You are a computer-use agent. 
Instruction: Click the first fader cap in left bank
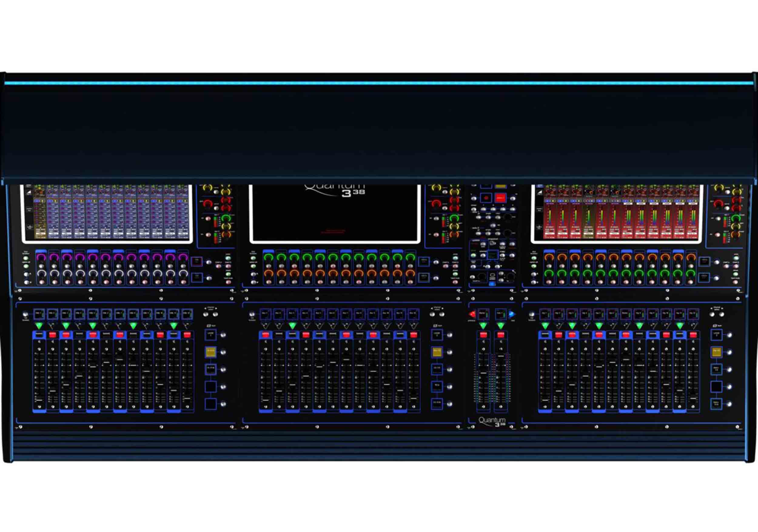[x=39, y=400]
